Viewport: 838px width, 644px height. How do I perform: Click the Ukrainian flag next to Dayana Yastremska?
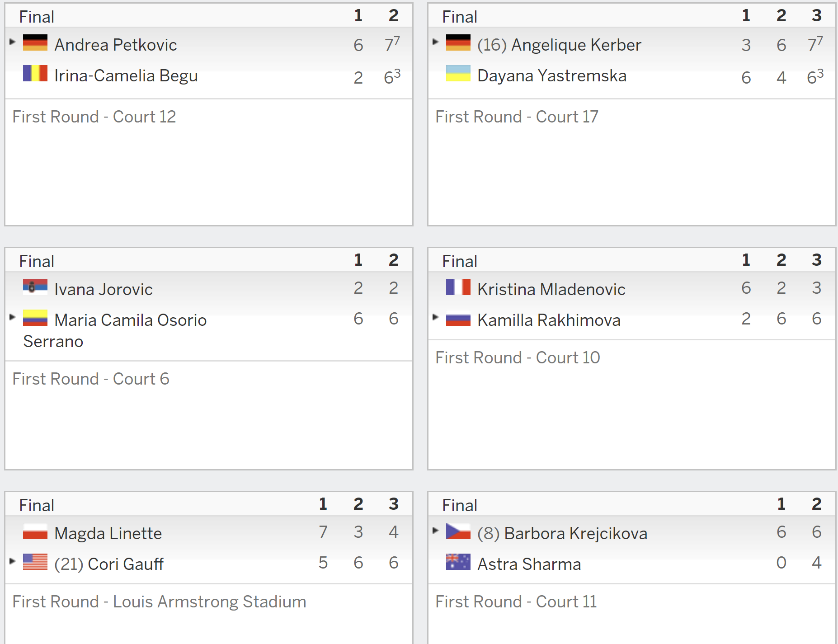(458, 73)
